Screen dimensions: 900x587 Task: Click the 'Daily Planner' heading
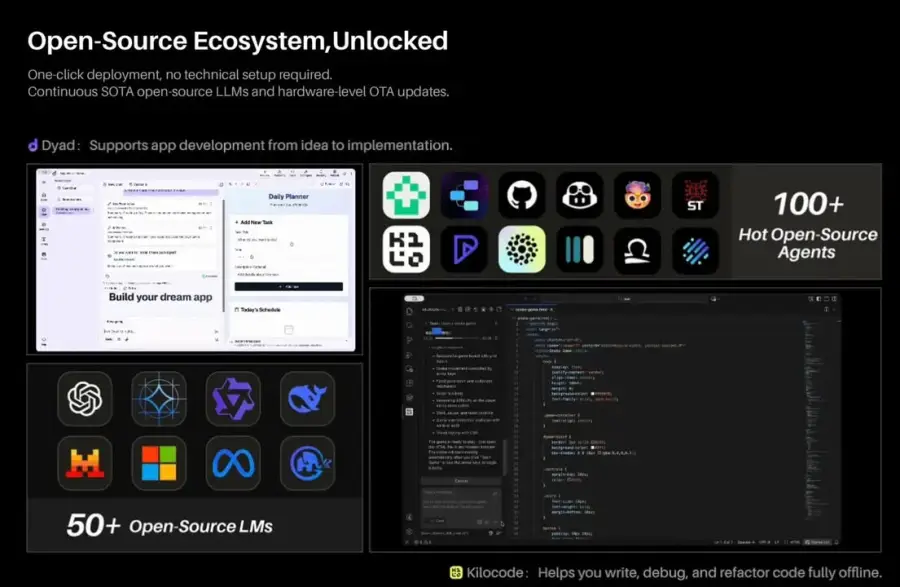tap(289, 196)
